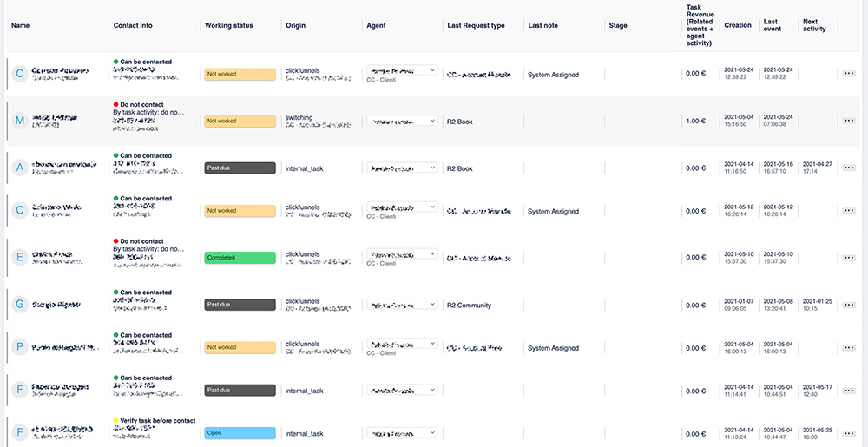Image resolution: width=868 pixels, height=447 pixels.
Task: Click the A contact avatar icon
Action: [20, 168]
